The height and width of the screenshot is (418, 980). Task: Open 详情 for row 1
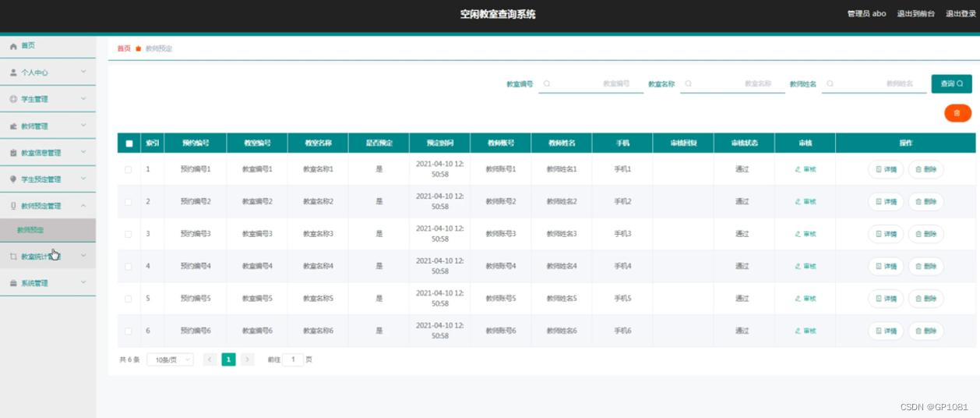[886, 169]
